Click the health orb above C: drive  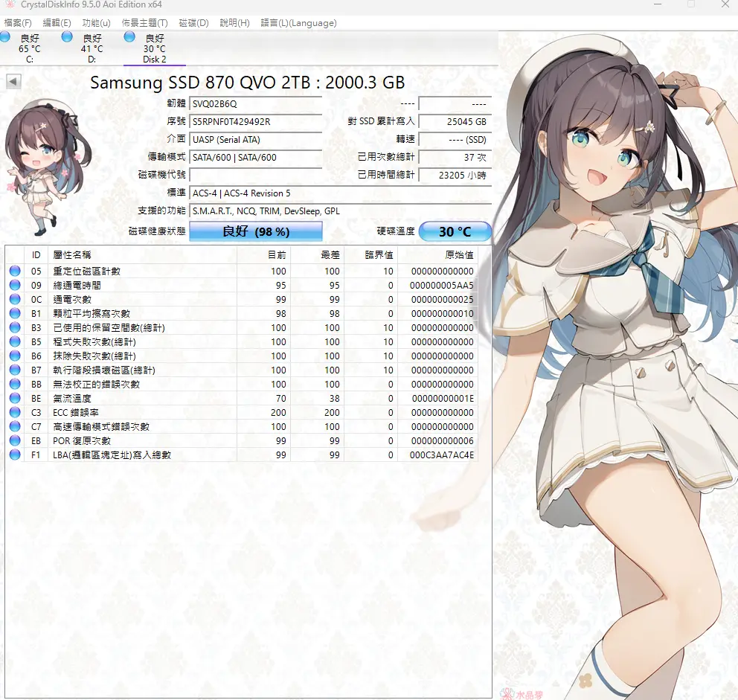(x=6, y=37)
